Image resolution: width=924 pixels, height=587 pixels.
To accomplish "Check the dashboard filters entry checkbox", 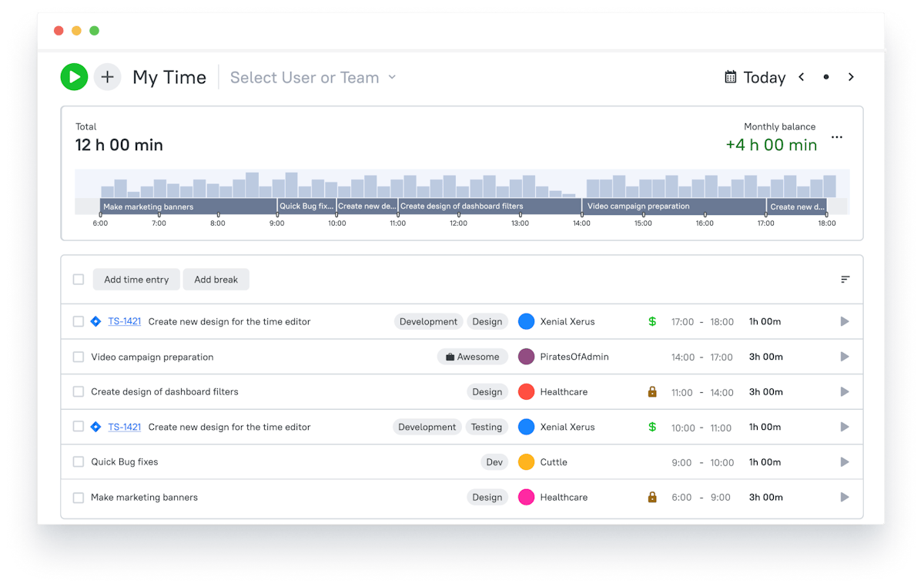I will click(79, 391).
